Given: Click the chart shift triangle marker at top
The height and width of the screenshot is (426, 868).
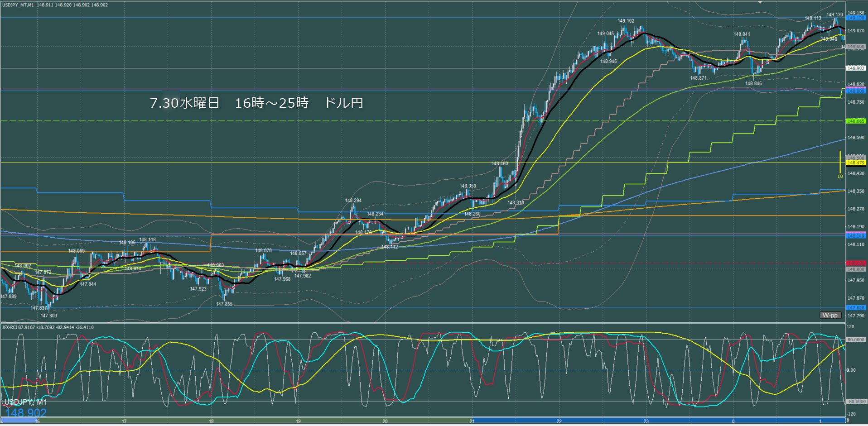Looking at the screenshot, I should (x=761, y=2).
